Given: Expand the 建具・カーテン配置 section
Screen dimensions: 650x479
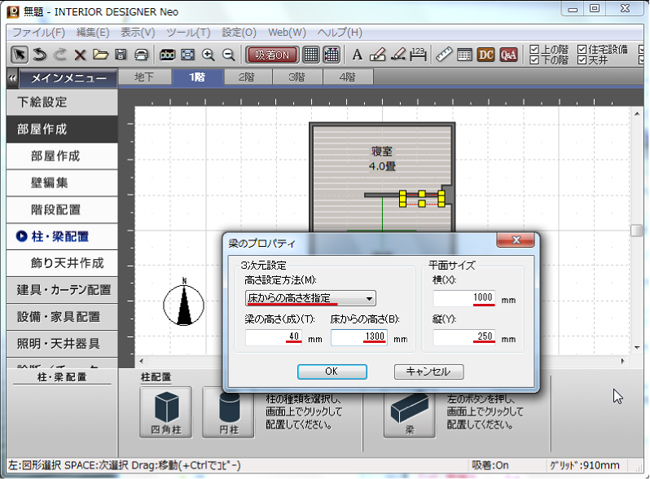Looking at the screenshot, I should [x=64, y=290].
